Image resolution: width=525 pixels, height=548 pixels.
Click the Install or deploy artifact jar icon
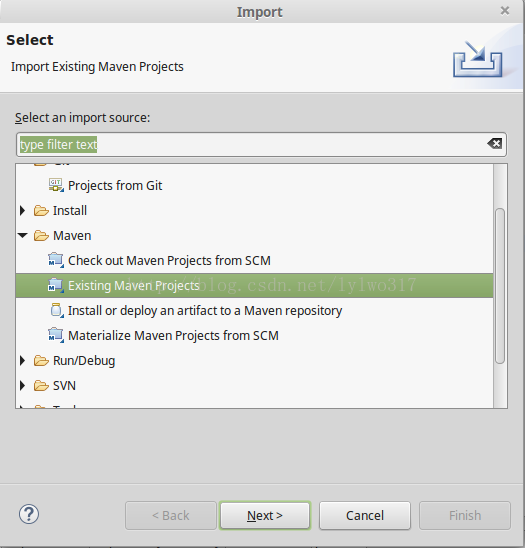(x=57, y=310)
